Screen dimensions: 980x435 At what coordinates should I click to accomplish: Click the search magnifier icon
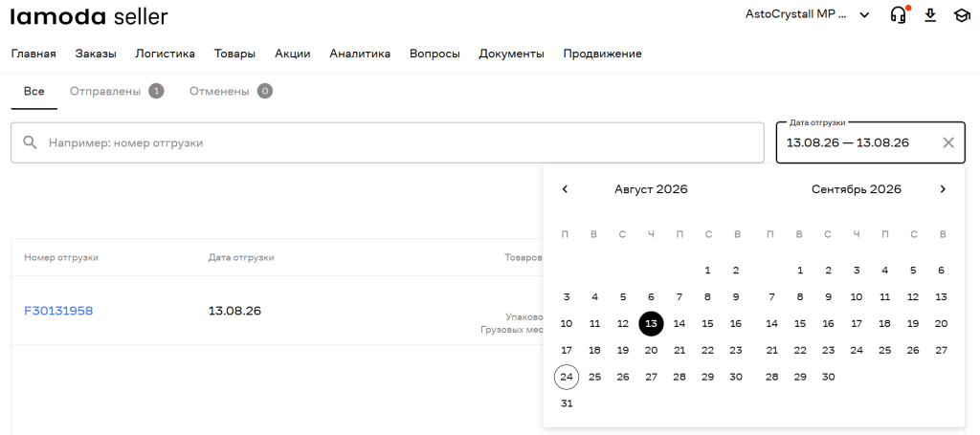(30, 142)
